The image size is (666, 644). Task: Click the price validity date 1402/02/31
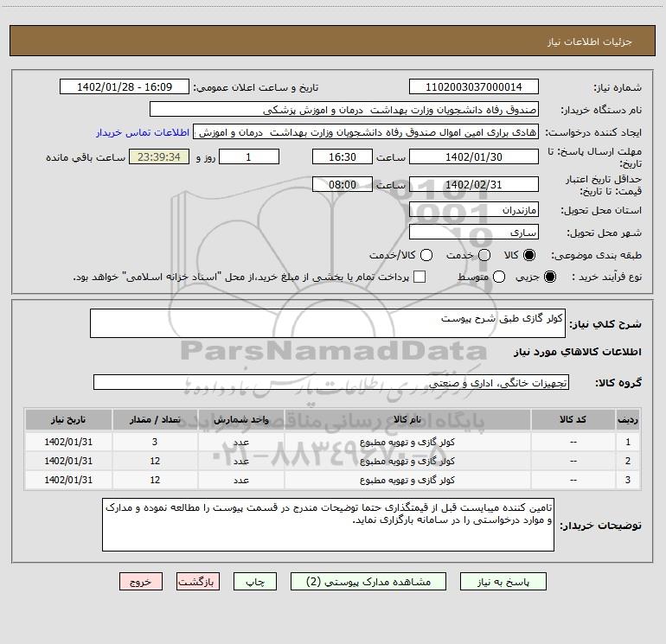(474, 185)
